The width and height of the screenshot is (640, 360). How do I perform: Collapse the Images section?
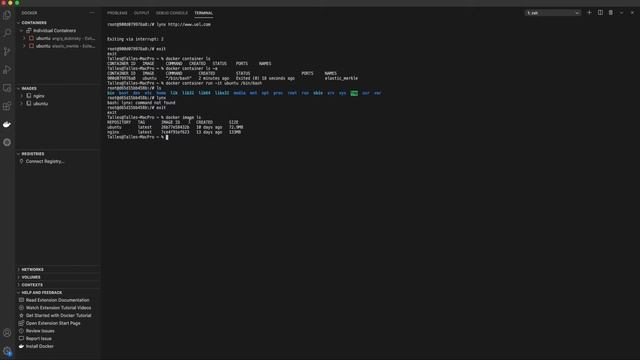(x=19, y=88)
